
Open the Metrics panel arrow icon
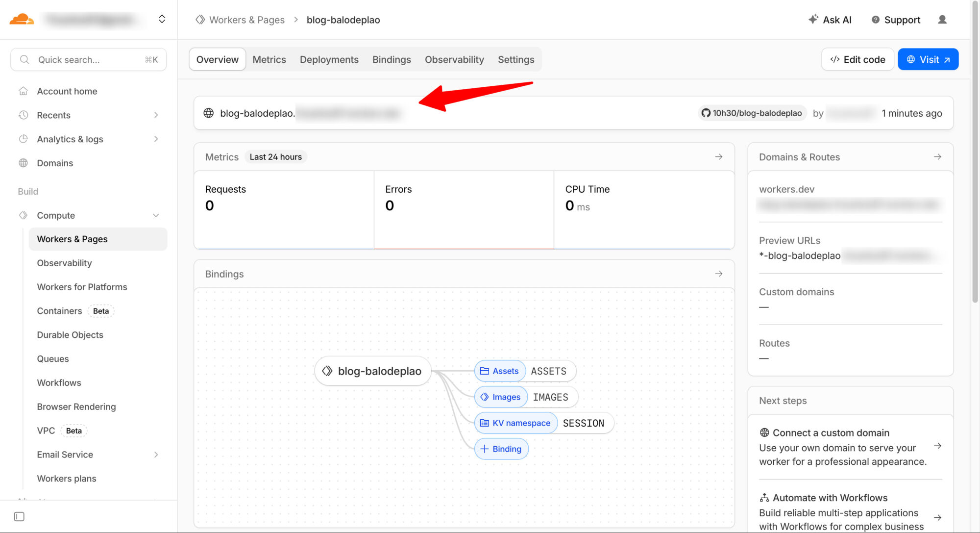(718, 157)
